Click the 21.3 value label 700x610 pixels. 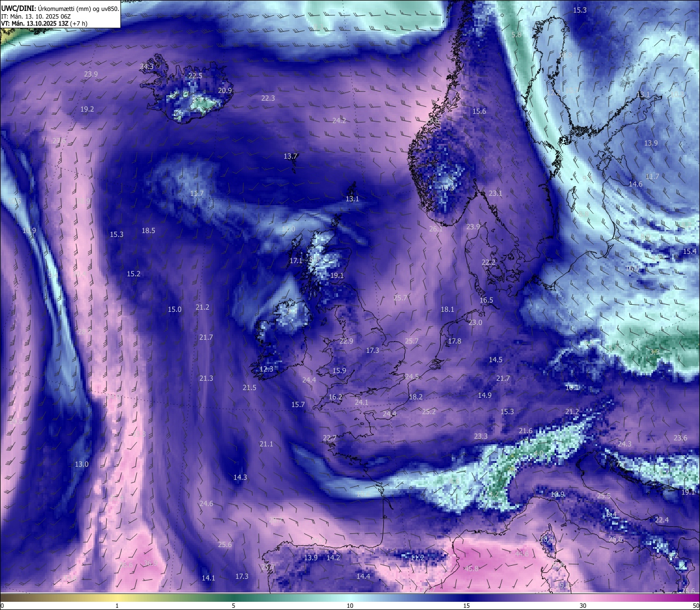[206, 378]
